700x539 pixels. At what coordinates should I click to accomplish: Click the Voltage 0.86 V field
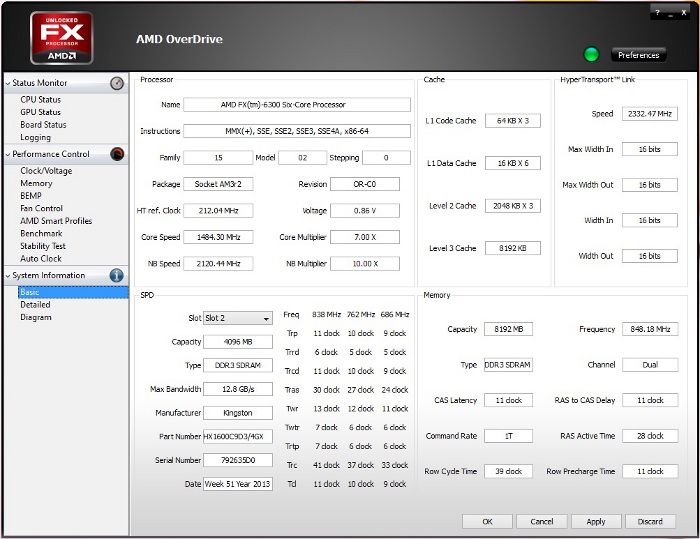pos(365,210)
